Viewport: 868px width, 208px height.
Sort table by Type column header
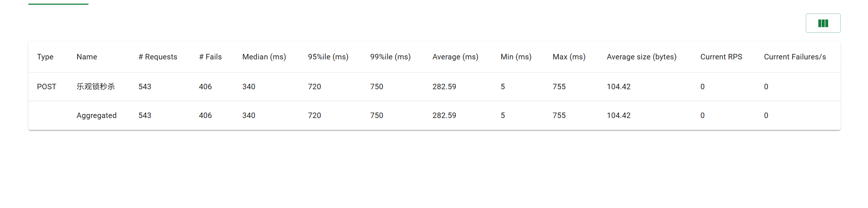click(x=45, y=57)
